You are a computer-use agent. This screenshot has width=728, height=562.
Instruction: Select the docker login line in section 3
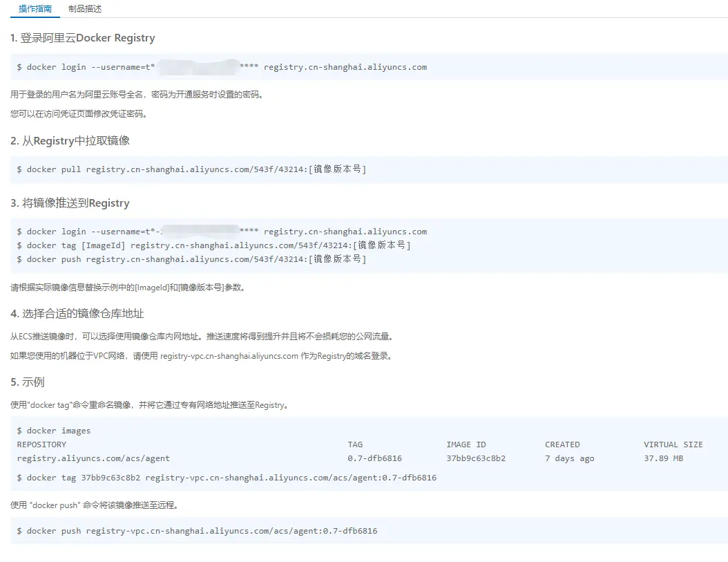(x=221, y=232)
